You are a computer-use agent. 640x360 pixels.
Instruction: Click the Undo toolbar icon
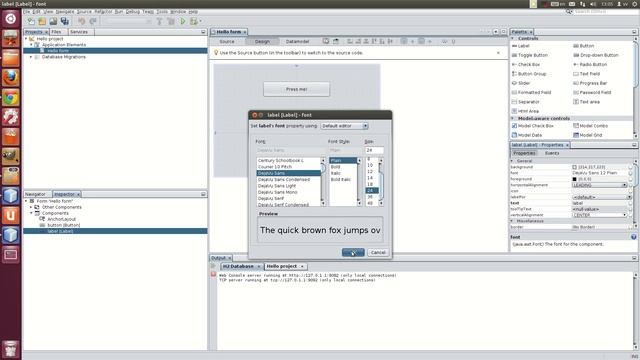point(82,21)
